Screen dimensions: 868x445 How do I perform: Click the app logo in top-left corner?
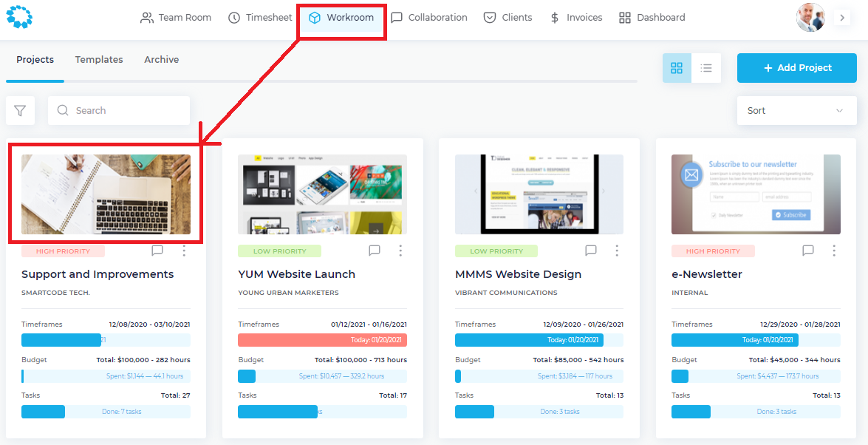click(x=19, y=18)
